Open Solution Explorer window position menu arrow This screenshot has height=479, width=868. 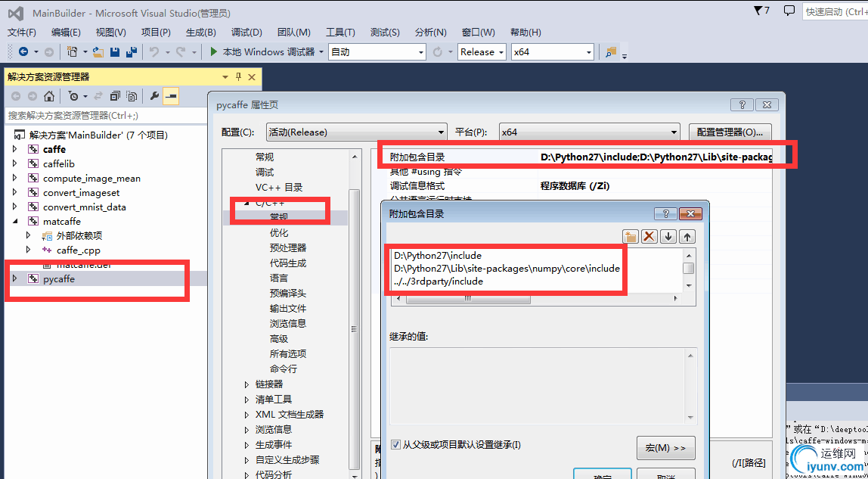[x=225, y=77]
